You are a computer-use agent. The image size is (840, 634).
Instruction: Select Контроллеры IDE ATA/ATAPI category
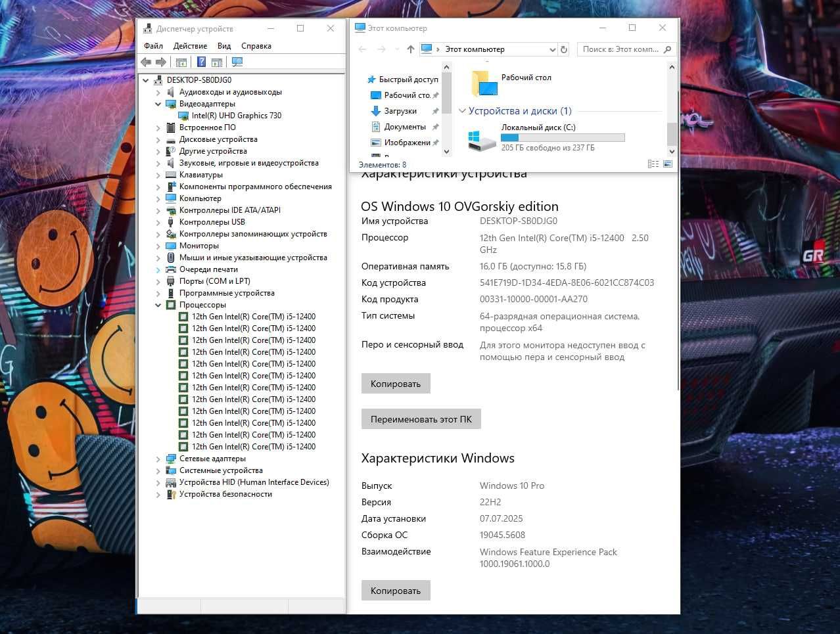tap(230, 210)
